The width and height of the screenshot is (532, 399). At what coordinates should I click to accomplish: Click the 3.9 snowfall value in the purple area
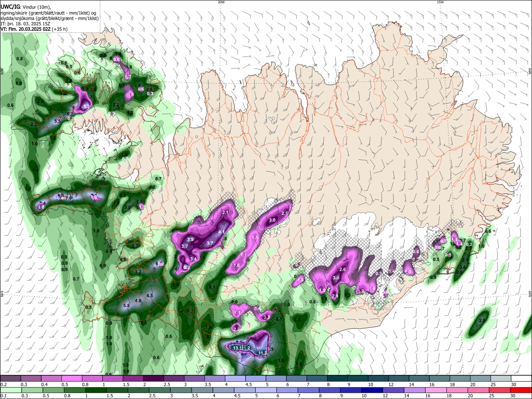pos(190,240)
